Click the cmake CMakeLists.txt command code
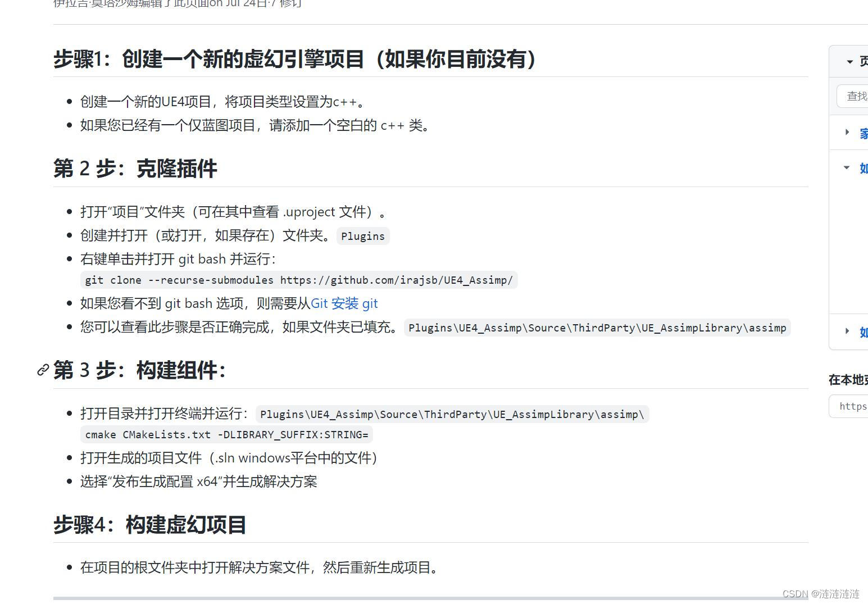The image size is (868, 604). tap(226, 434)
